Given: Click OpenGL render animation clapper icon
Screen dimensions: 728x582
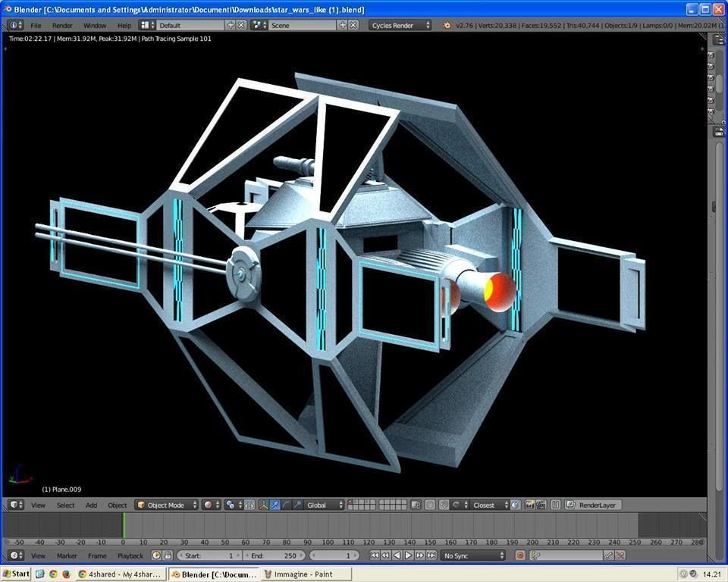Looking at the screenshot, I should (x=541, y=505).
